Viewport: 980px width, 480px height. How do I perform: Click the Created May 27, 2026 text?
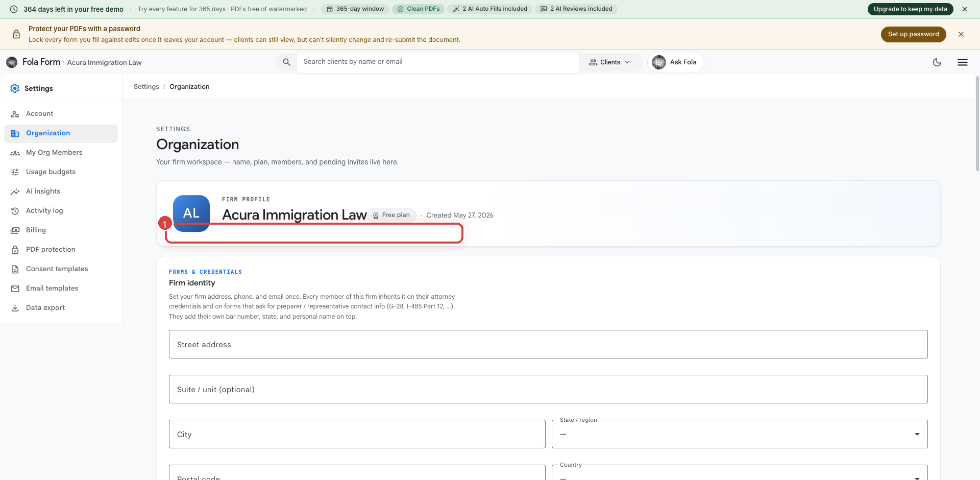(460, 215)
